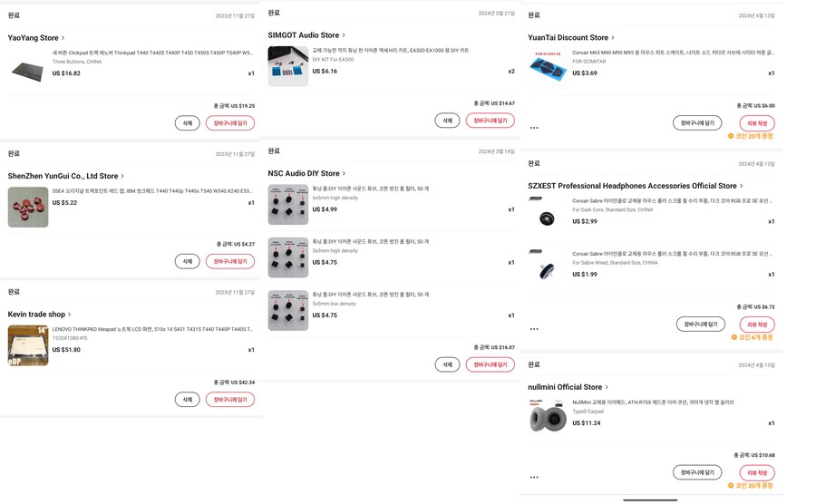816x504 pixels.
Task: Add SIMGOT Audio order to cart (장바구니에 담기)
Action: click(490, 120)
